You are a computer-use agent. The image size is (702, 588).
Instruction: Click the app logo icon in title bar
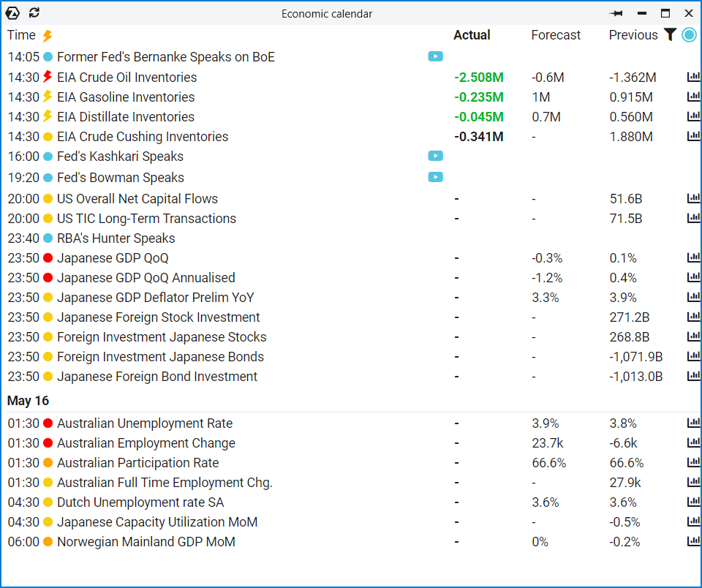tap(13, 13)
